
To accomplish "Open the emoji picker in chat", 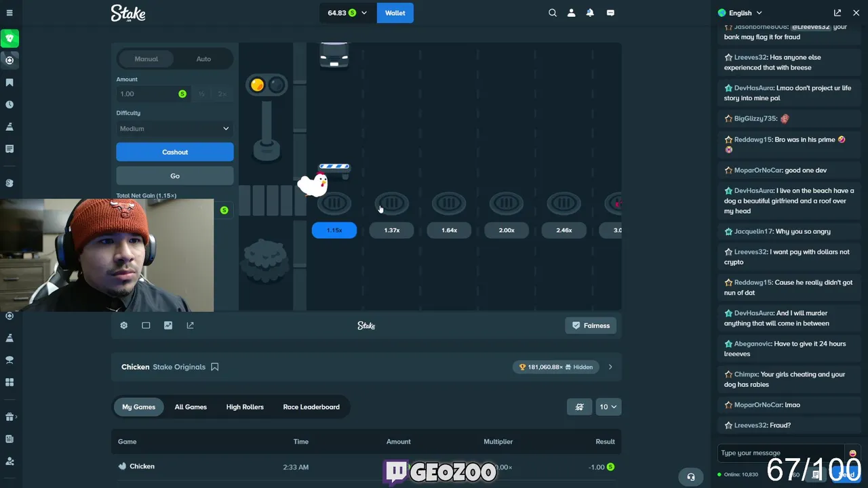I will (x=852, y=453).
